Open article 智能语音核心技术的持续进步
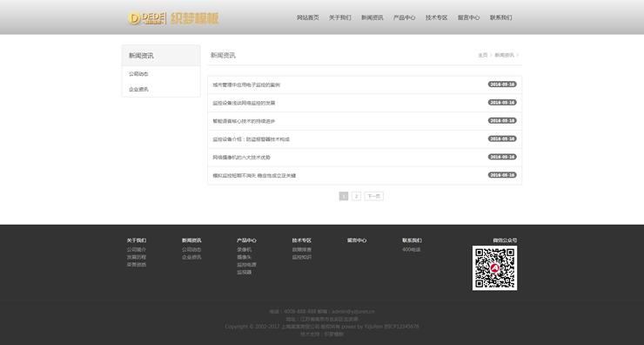 [x=244, y=121]
